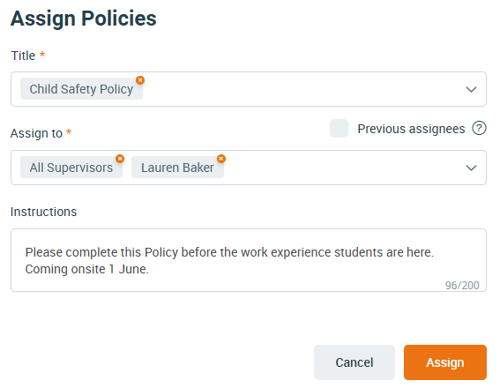
Task: Click the Previous assignees label text
Action: pyautogui.click(x=411, y=129)
